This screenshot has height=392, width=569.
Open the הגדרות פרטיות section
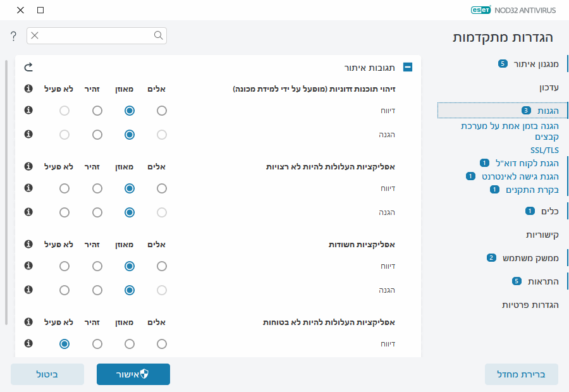pyautogui.click(x=530, y=305)
